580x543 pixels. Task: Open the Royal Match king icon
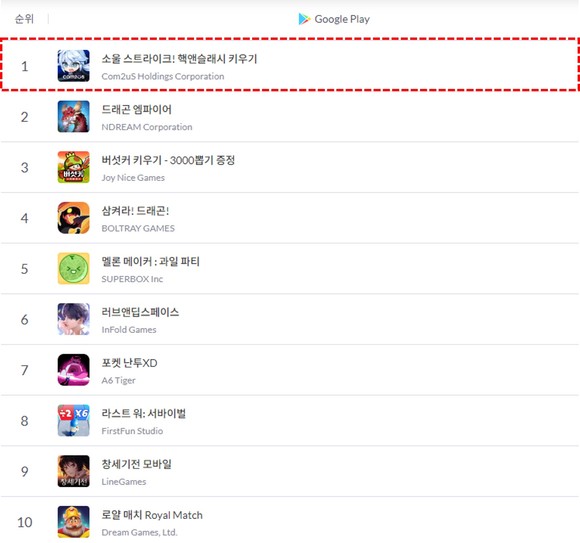tap(73, 522)
